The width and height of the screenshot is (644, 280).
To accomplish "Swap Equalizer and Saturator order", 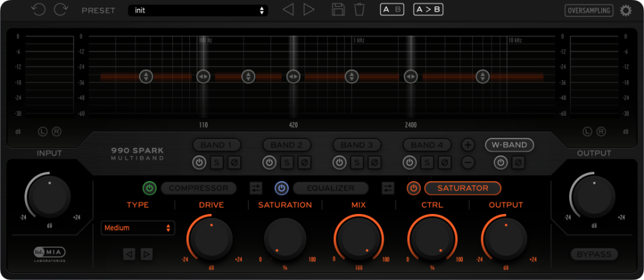I will (x=387, y=188).
